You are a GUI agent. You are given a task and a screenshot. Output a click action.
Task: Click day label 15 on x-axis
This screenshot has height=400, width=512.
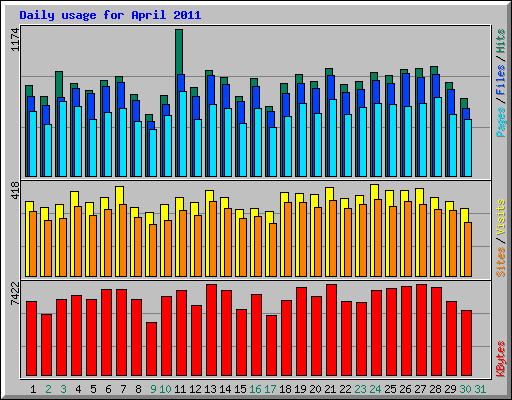coord(240,389)
